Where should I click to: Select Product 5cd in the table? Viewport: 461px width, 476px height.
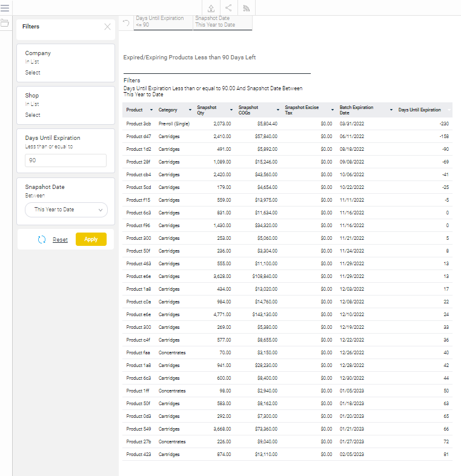(139, 188)
